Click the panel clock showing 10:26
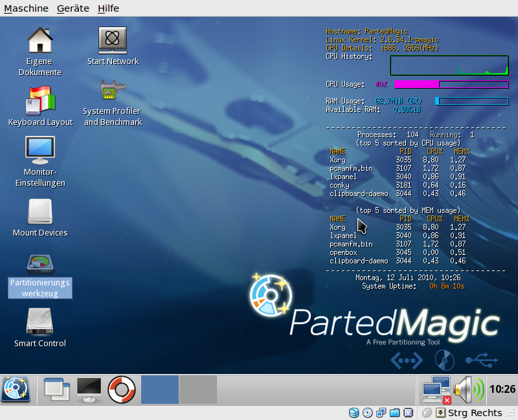Viewport: 518px width, 420px height. tap(502, 390)
